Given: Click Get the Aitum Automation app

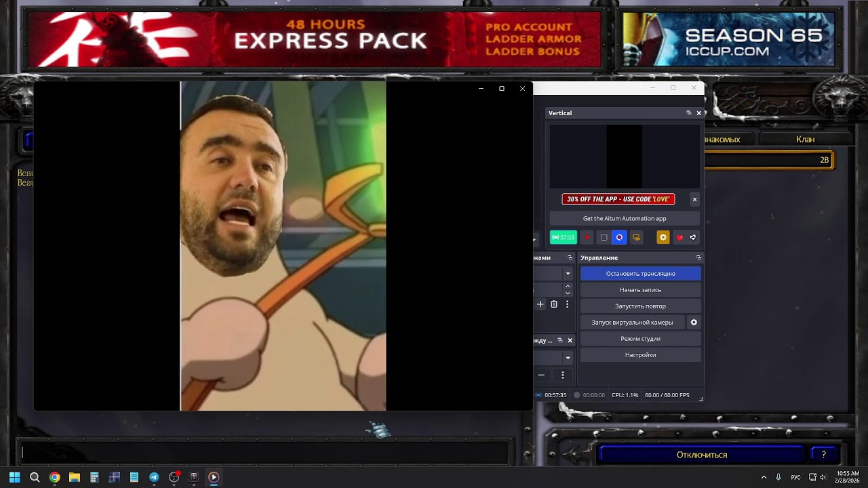Looking at the screenshot, I should point(625,218).
